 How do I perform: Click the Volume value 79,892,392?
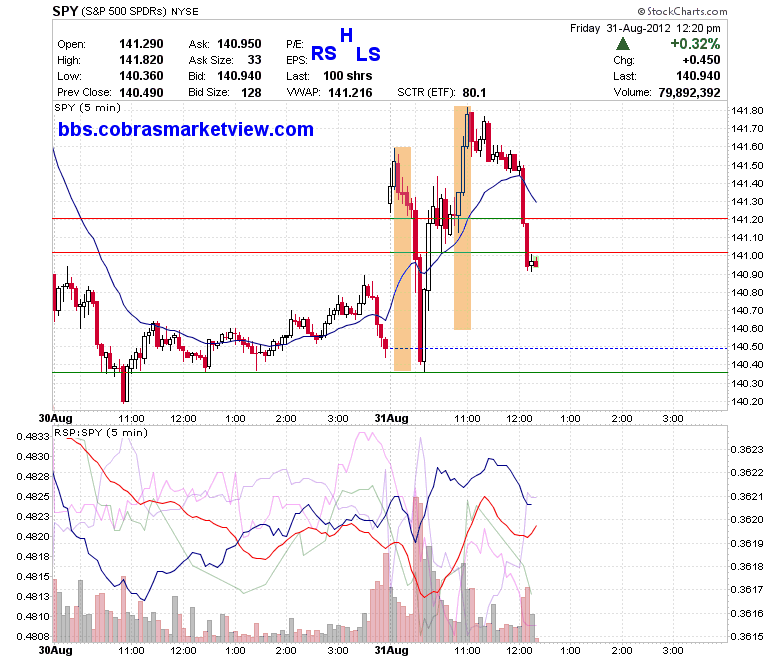point(689,93)
